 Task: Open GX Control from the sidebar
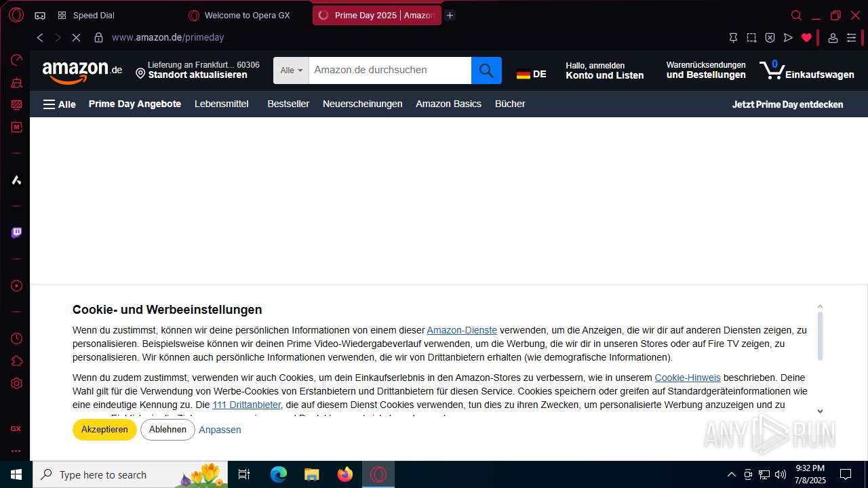coord(16,60)
